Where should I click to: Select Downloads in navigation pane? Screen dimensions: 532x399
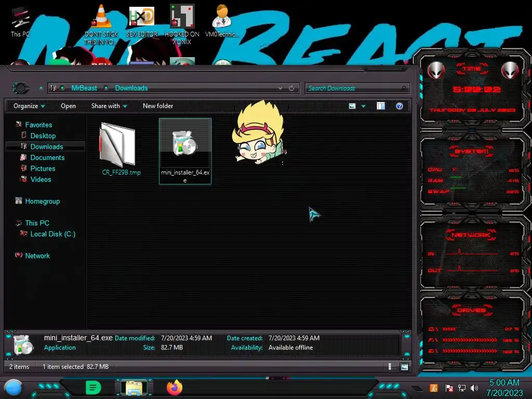click(46, 147)
